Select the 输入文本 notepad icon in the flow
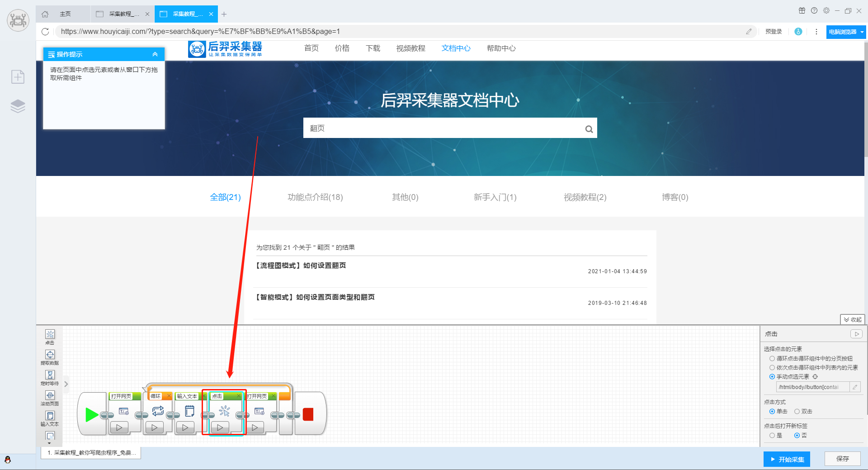 pos(190,411)
